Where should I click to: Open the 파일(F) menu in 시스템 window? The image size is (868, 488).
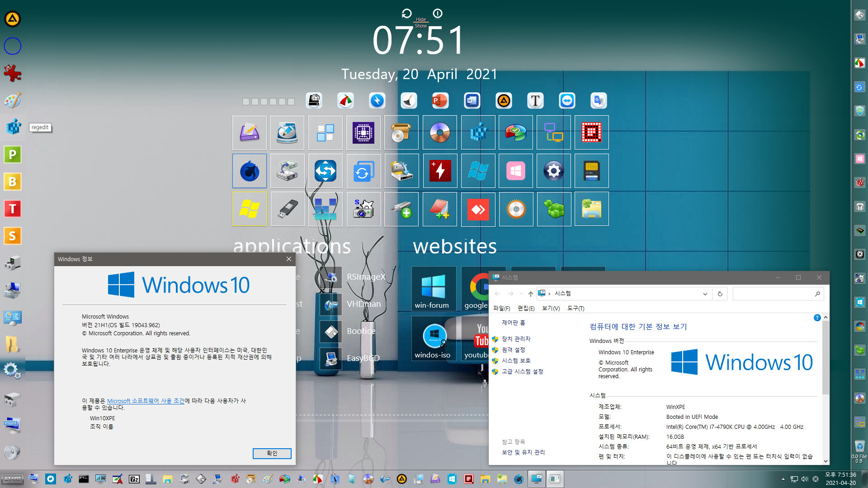point(501,308)
